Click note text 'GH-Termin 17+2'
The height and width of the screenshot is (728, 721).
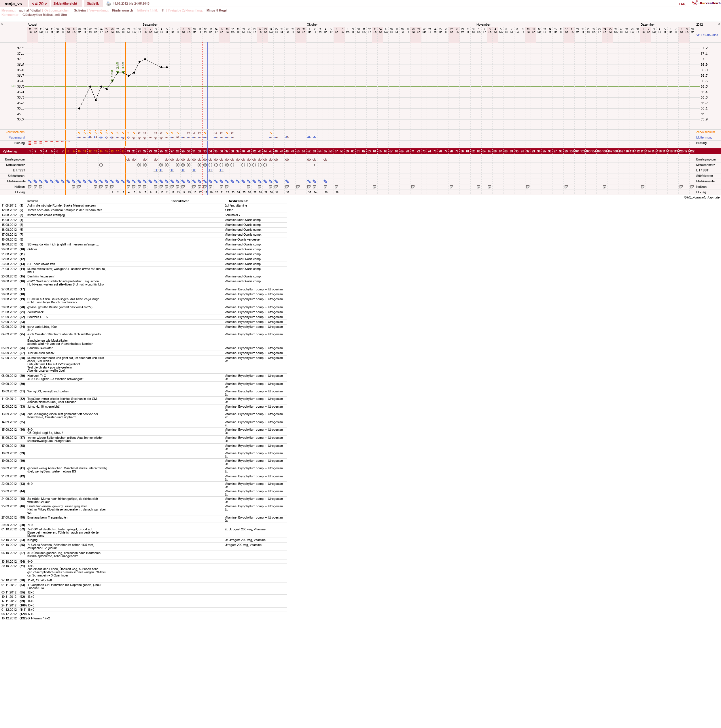click(38, 618)
